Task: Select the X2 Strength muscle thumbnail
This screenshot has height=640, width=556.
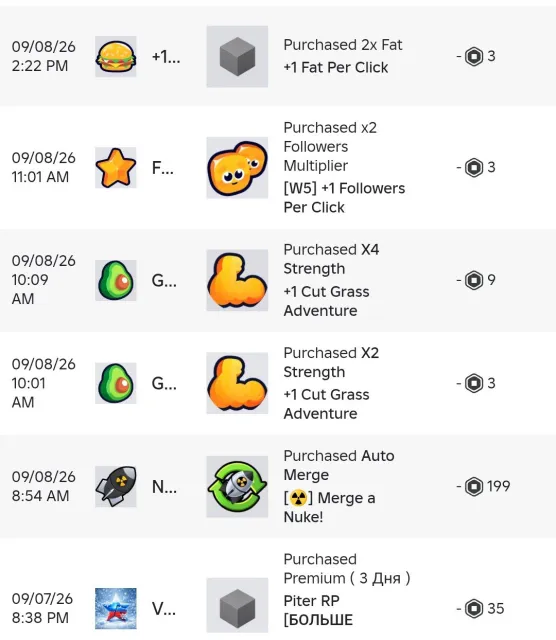Action: (237, 383)
